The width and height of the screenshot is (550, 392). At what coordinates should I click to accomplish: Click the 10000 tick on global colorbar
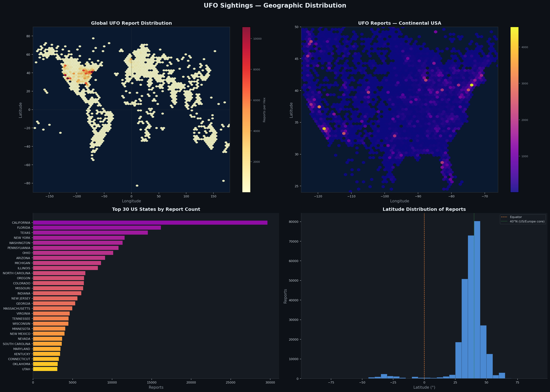pyautogui.click(x=257, y=39)
